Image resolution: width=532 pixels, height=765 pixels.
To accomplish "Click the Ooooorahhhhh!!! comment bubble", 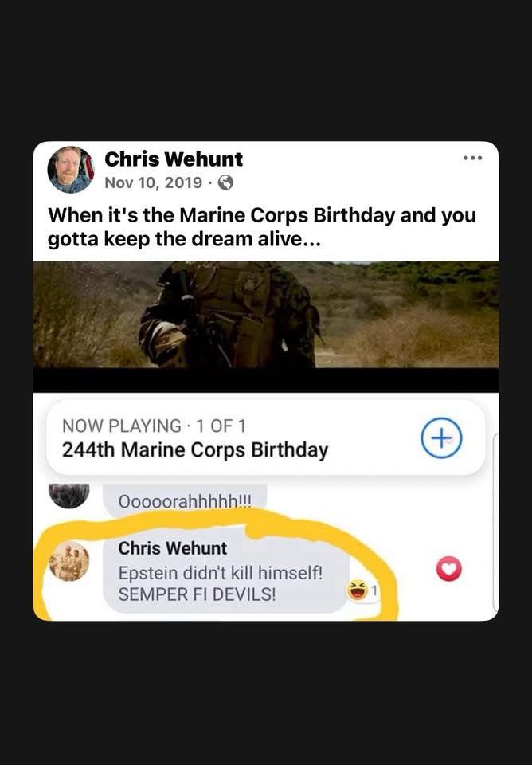I will point(185,499).
